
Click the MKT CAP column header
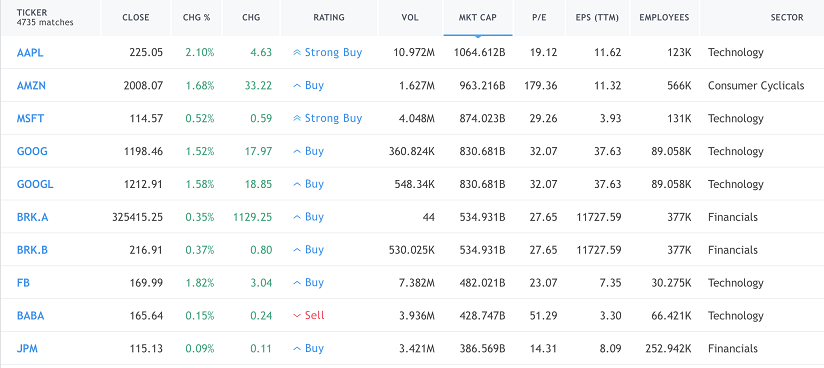tap(478, 17)
